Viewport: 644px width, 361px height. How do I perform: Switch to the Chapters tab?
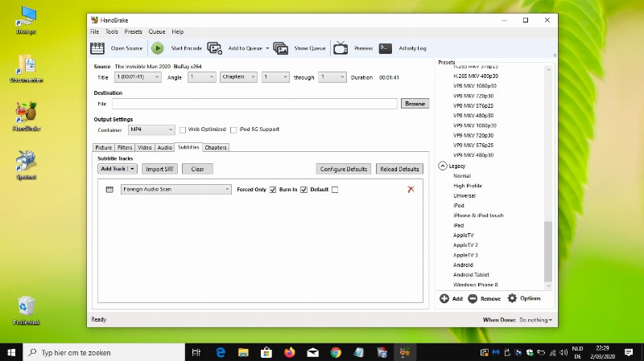click(x=215, y=147)
